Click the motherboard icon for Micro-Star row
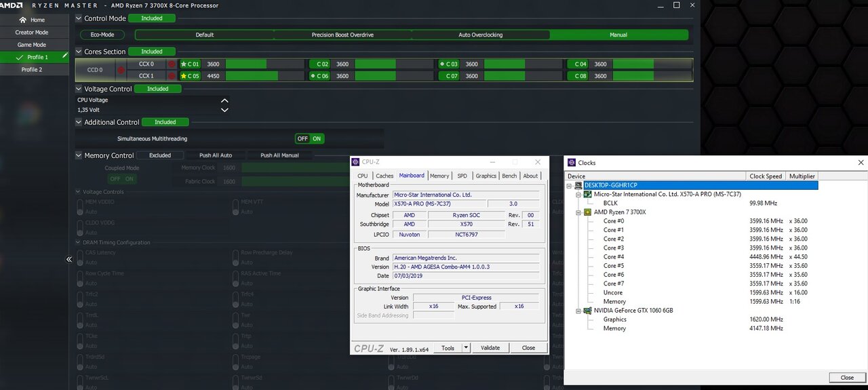Image resolution: width=868 pixels, height=390 pixels. click(588, 194)
